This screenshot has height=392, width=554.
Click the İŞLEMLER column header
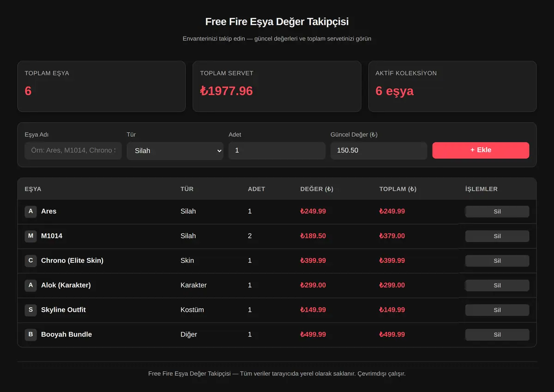pos(482,189)
